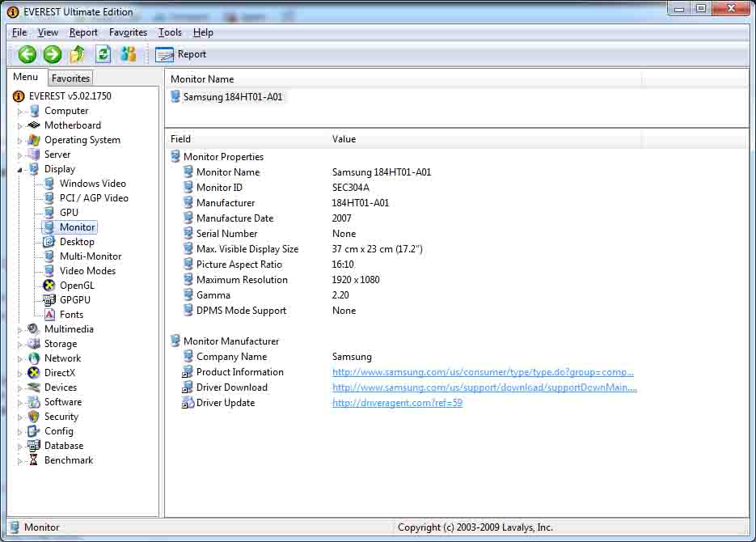Select the Benchmark hourglass icon

34,460
